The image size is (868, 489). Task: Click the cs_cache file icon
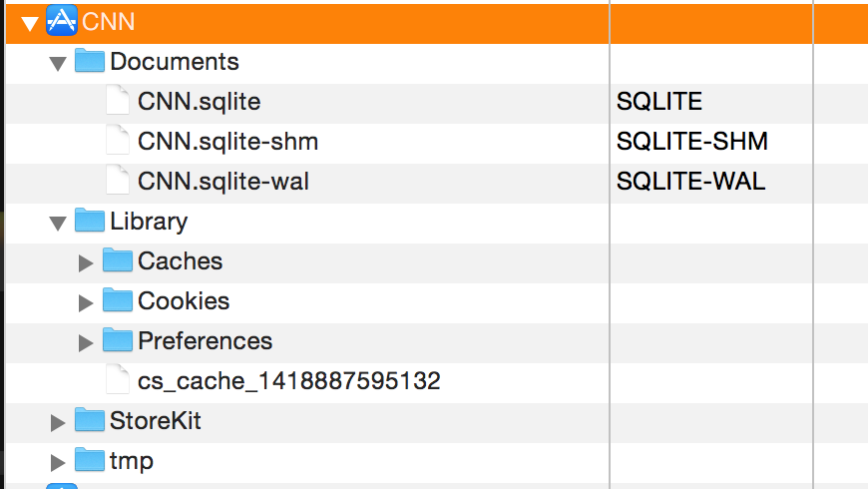pyautogui.click(x=118, y=379)
